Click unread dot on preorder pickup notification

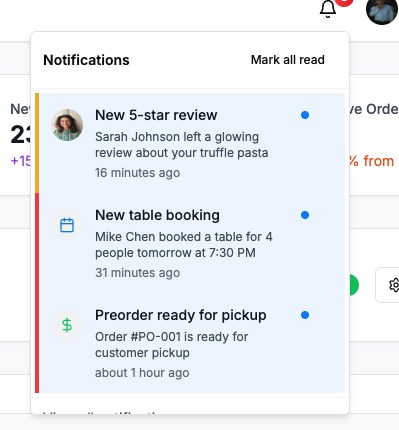click(305, 315)
